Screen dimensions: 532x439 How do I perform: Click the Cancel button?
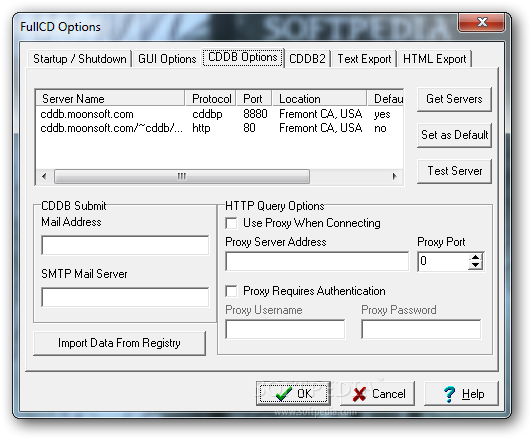pos(377,394)
